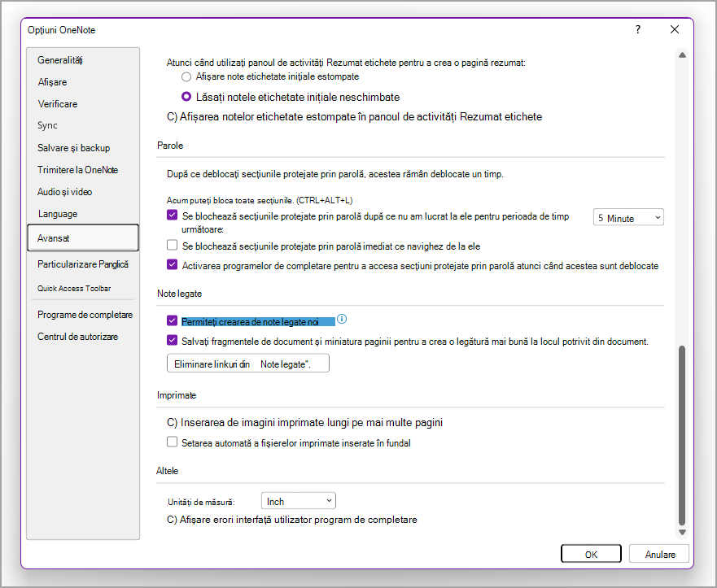The width and height of the screenshot is (717, 588).
Task: Click Eliminare linkuri din Note legate button
Action: point(248,364)
